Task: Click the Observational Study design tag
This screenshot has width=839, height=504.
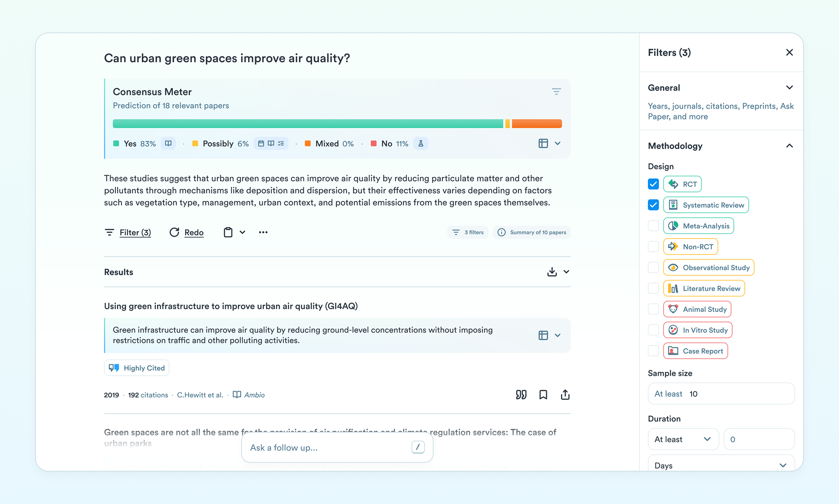Action: (709, 268)
